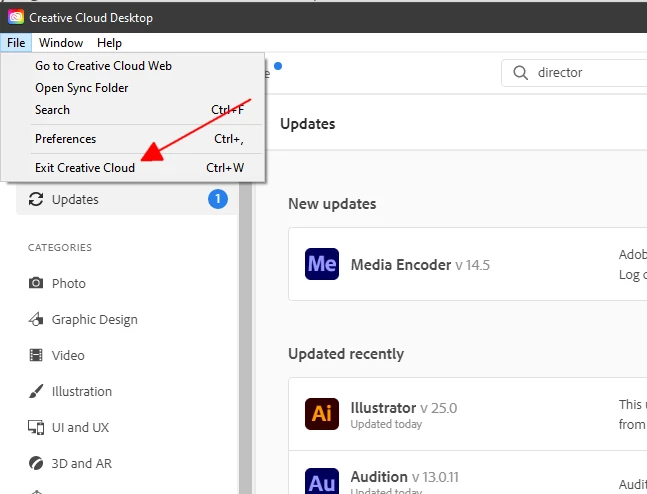Click the Graphic Design icon
The width and height of the screenshot is (647, 494).
36,319
